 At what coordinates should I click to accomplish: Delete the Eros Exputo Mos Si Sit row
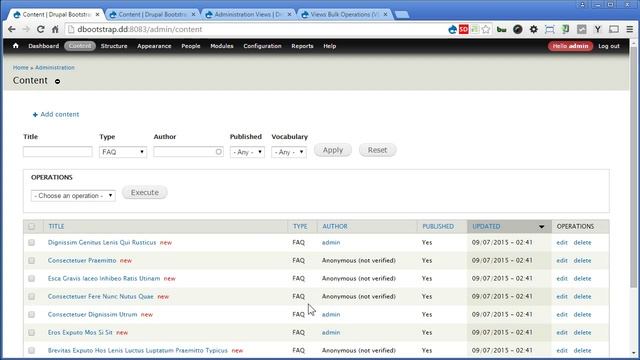[x=582, y=332]
